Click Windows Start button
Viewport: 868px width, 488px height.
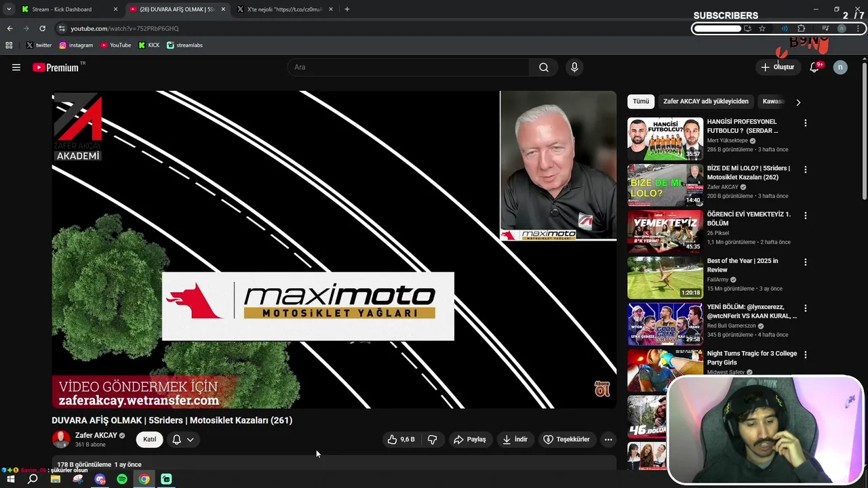tap(11, 479)
